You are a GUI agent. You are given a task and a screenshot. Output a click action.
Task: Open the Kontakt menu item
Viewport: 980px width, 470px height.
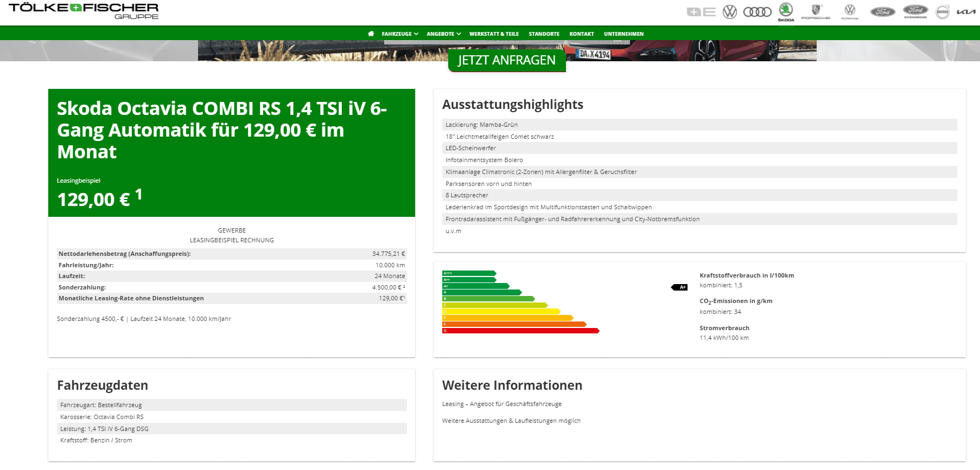[582, 34]
